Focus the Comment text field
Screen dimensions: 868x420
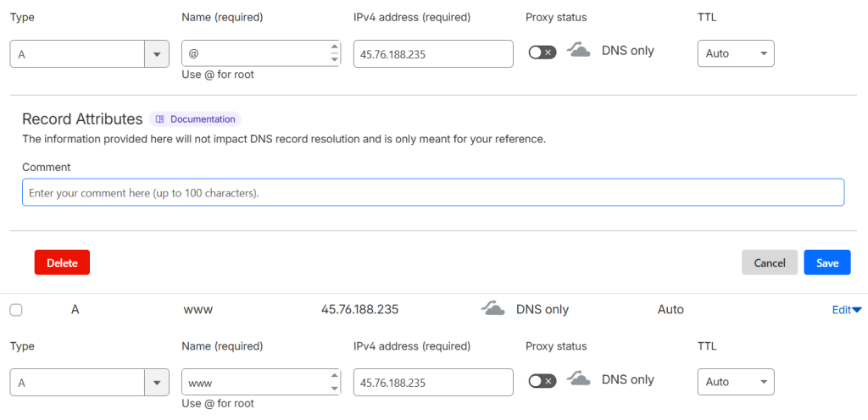tap(432, 192)
